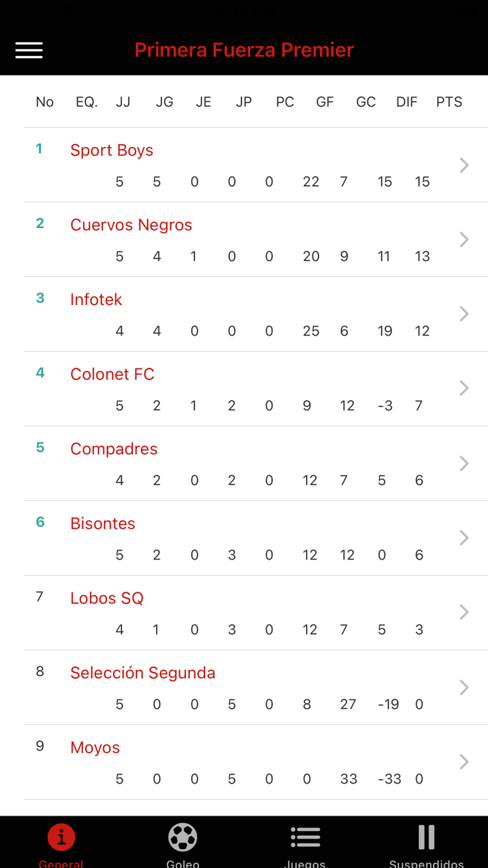Tap the Juegos list icon
The image size is (488, 868).
305,836
